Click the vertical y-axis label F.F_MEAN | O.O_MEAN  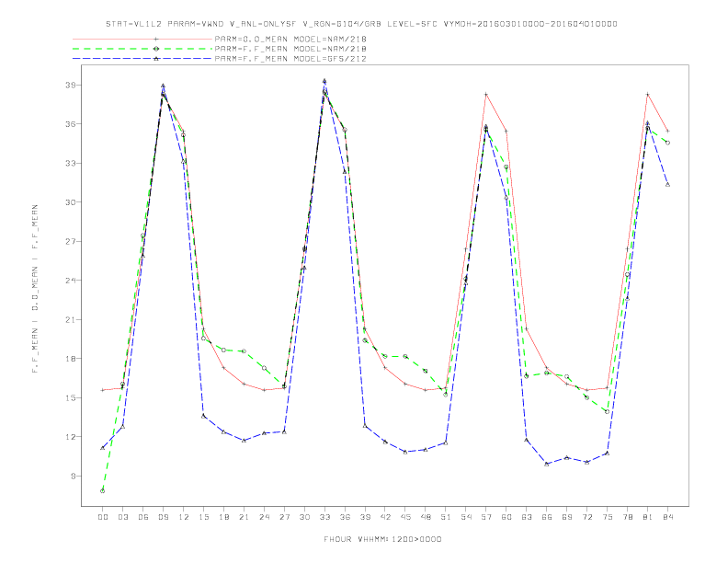click(35, 289)
